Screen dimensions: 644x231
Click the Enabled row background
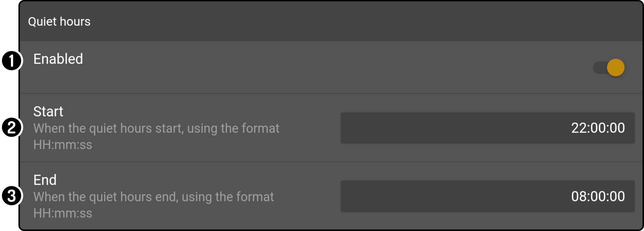coord(331,67)
